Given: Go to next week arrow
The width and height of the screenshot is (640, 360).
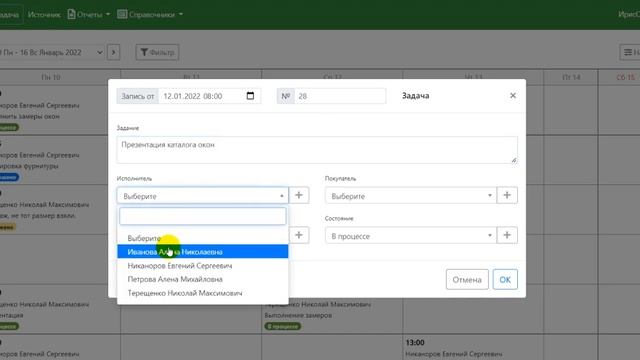Looking at the screenshot, I should pyautogui.click(x=113, y=52).
